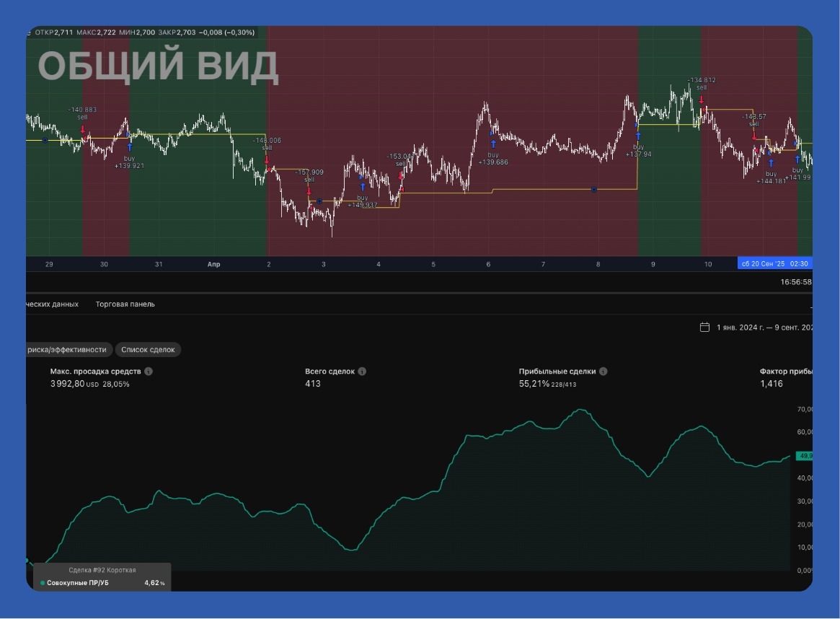
Task: Click Макс. просадка средств label
Action: 95,371
